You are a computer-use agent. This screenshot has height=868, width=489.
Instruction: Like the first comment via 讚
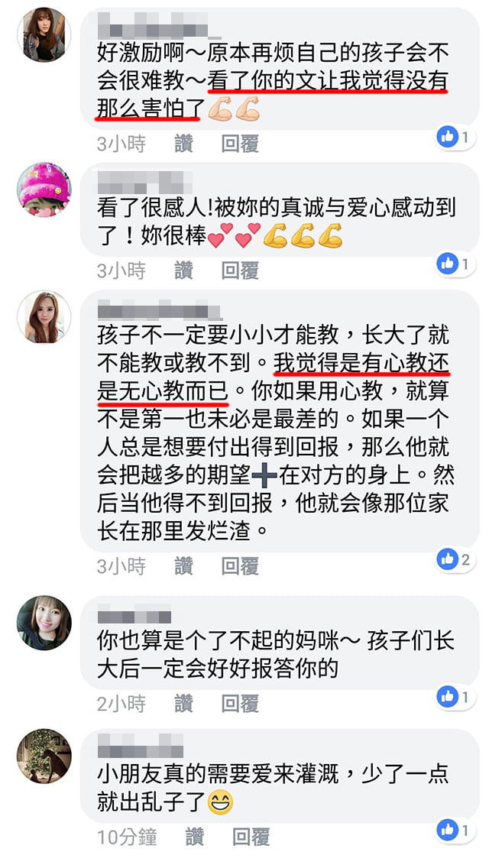184,144
